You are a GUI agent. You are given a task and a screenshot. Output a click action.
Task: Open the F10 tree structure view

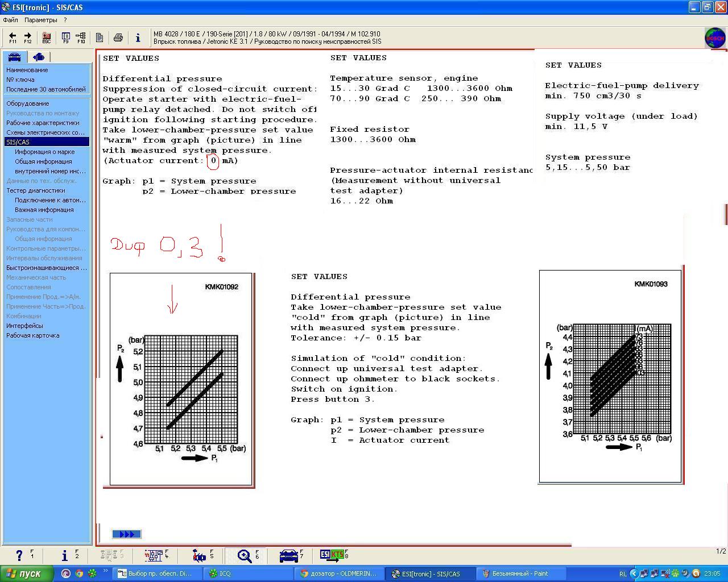(x=80, y=38)
